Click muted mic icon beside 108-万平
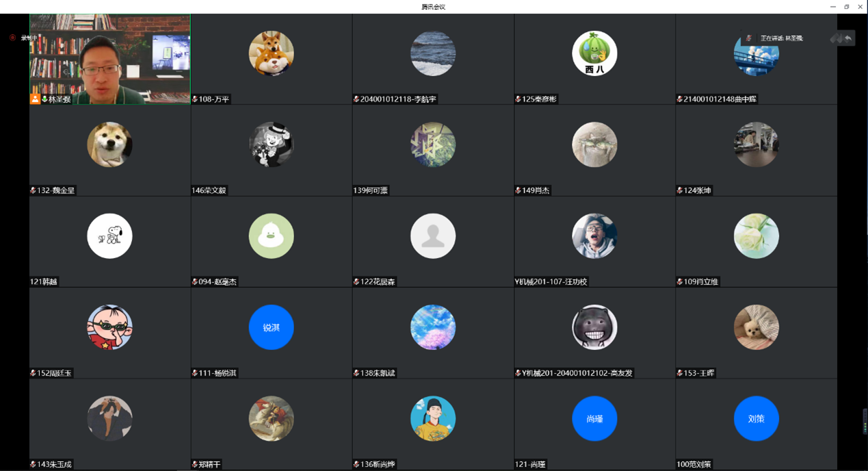 pyautogui.click(x=195, y=99)
